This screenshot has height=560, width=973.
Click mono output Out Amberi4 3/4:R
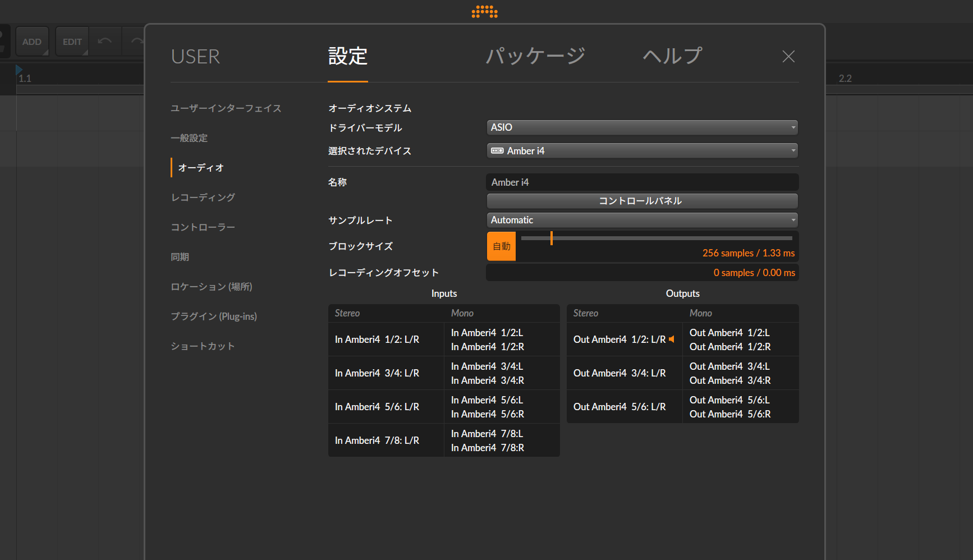730,380
